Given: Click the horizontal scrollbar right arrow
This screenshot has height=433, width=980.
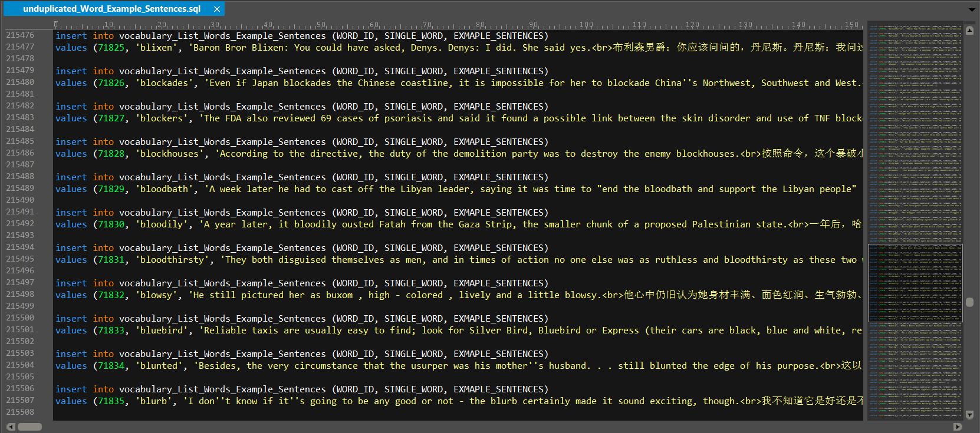Looking at the screenshot, I should tap(958, 427).
